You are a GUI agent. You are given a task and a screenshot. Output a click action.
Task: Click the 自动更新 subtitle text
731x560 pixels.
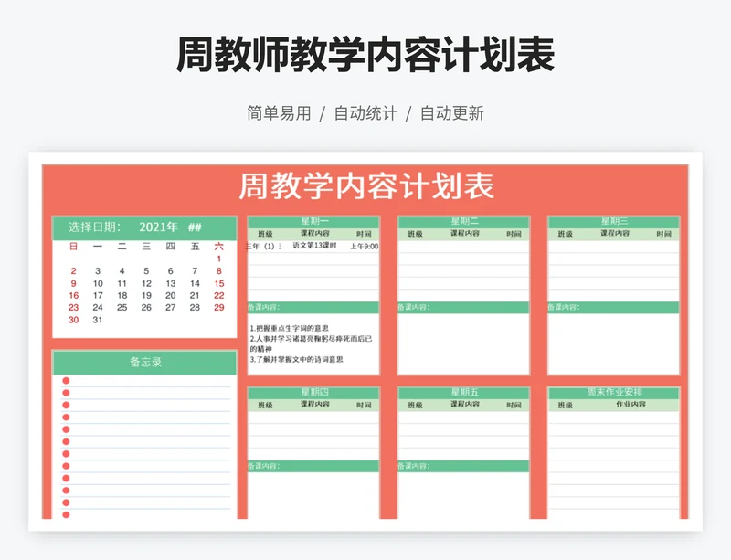[x=452, y=113]
